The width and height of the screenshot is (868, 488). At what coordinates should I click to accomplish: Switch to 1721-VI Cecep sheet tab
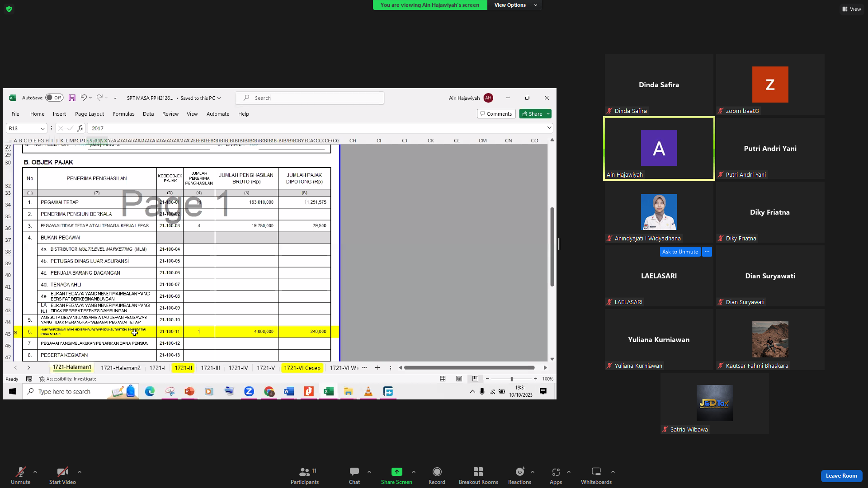[302, 368]
